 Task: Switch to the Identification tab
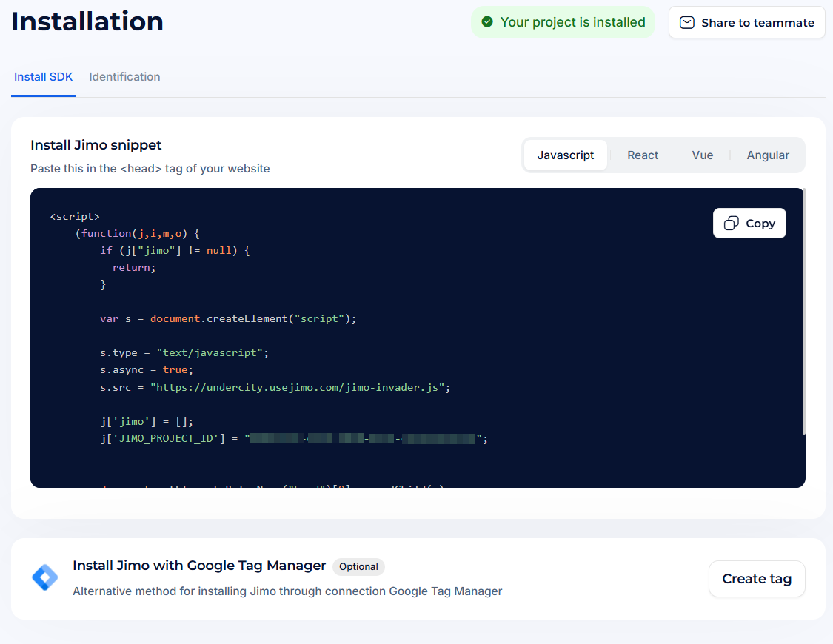click(124, 77)
